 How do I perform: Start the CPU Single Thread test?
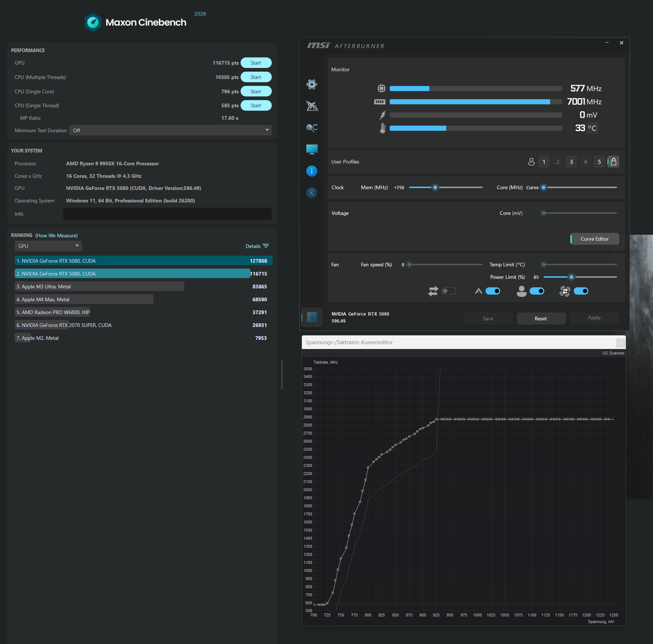pos(256,105)
